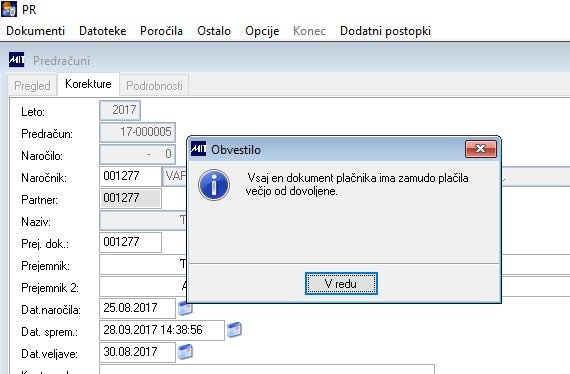Open the Poročila menu

(x=161, y=31)
